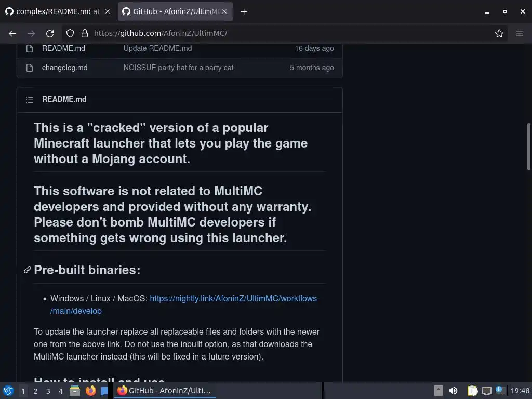Image resolution: width=532 pixels, height=399 pixels.
Task: Close the GitHub AfoninZ/UltimMC tab
Action: pos(224,11)
